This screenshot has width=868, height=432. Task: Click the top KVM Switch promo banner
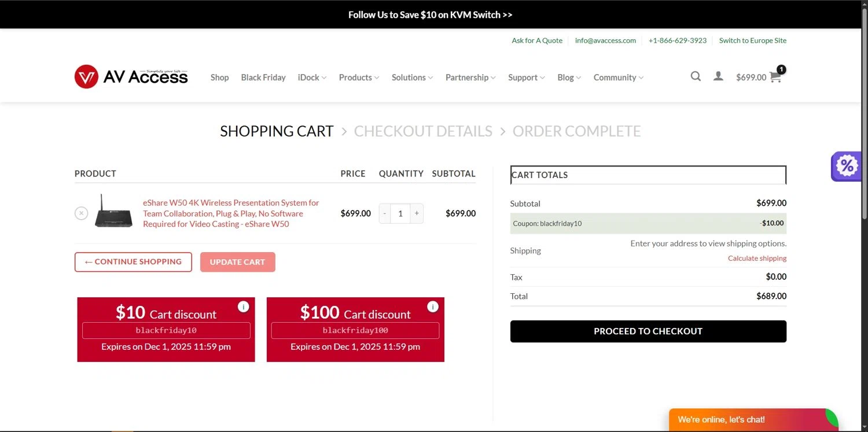pos(431,15)
